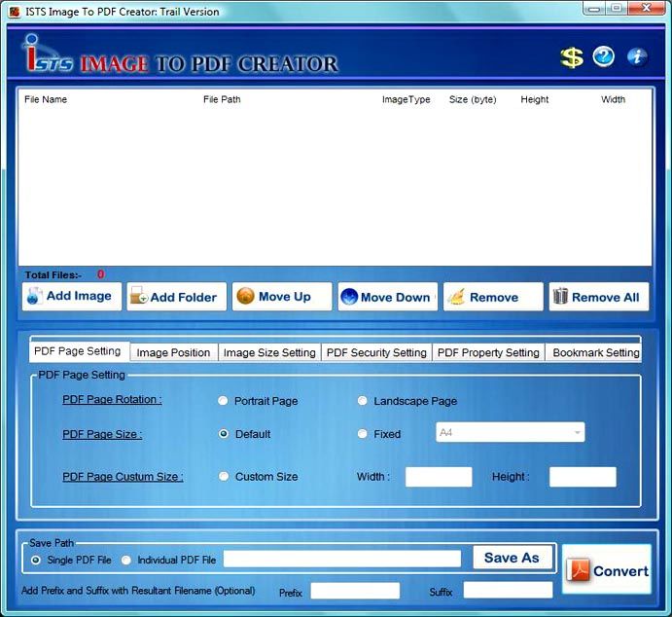Switch to Bookmark Setting tab

point(595,353)
